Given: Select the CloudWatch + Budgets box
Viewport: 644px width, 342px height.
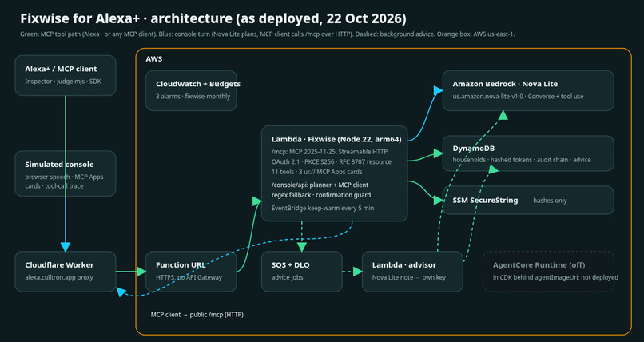Looking at the screenshot, I should [191, 90].
